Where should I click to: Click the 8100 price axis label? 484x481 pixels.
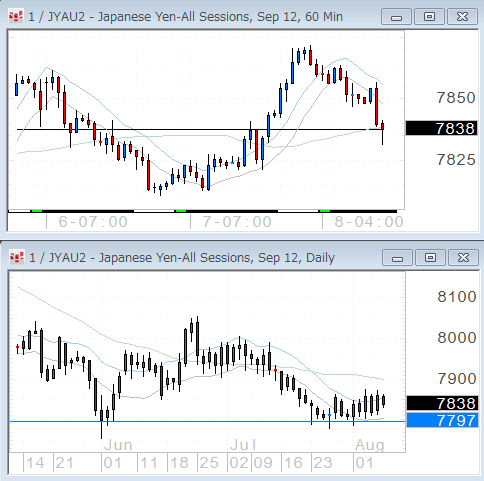457,297
